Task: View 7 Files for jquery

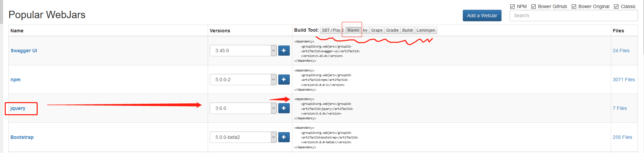Action: pos(620,108)
